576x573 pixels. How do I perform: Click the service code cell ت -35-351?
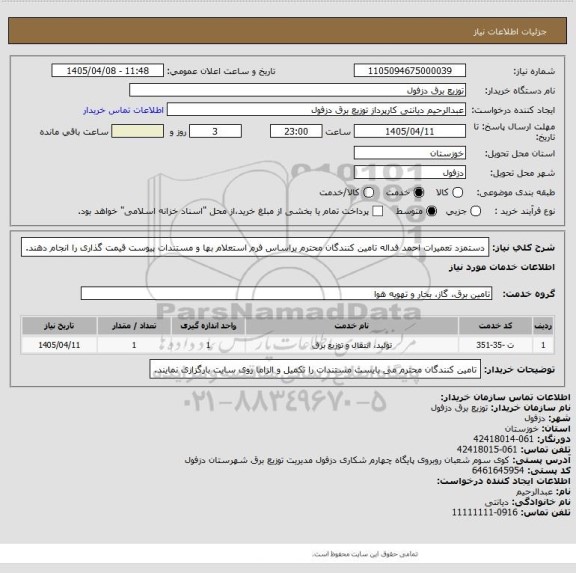click(495, 345)
